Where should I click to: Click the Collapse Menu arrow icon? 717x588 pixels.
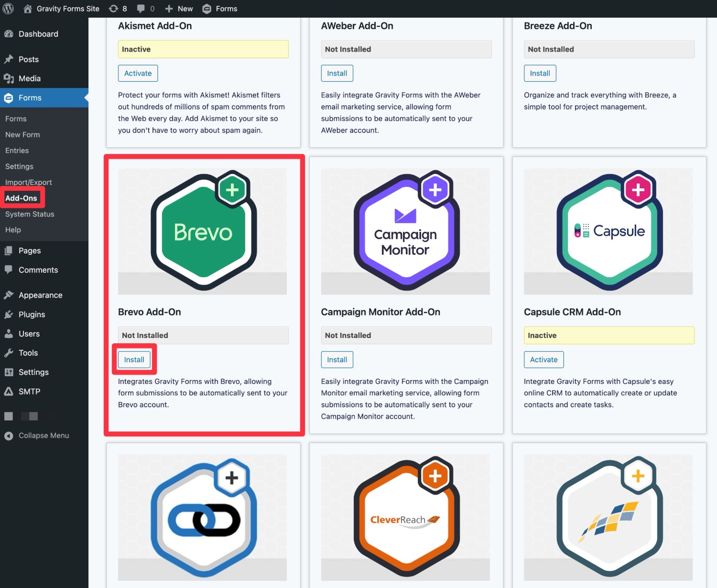[9, 436]
